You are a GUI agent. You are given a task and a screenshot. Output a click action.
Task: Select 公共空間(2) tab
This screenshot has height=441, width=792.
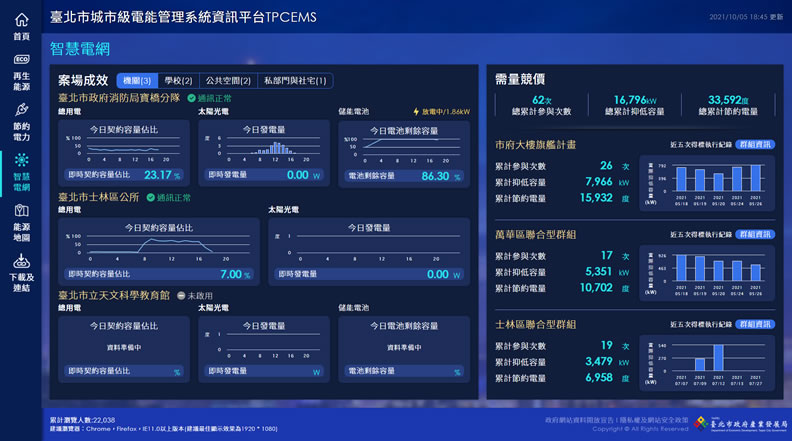(228, 81)
